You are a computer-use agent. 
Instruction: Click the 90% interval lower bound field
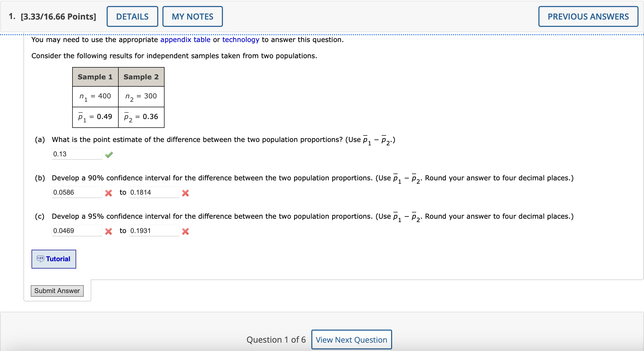pyautogui.click(x=77, y=192)
